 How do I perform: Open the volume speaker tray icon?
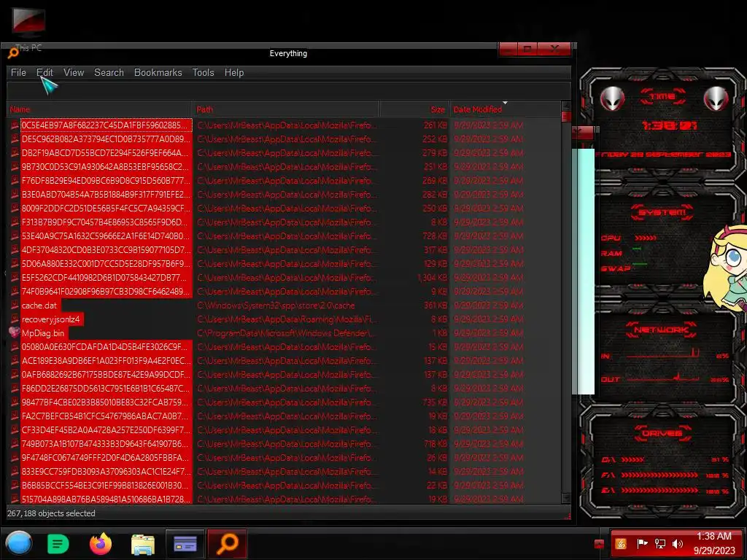click(x=677, y=544)
